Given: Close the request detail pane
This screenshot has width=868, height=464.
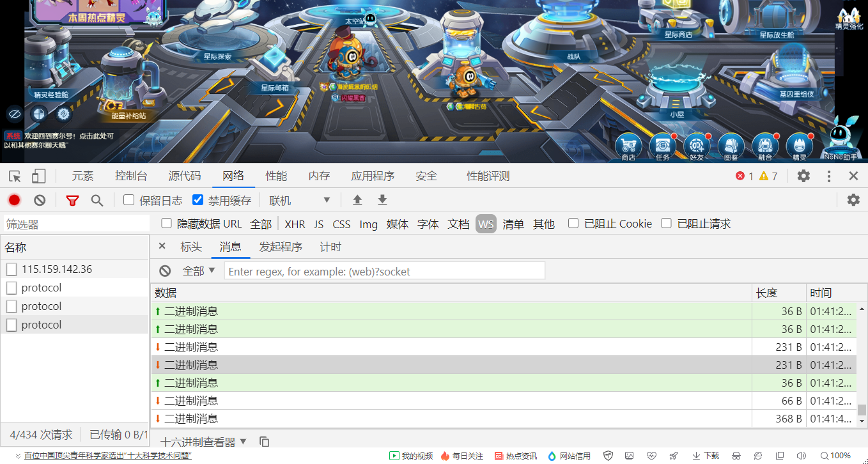Looking at the screenshot, I should tap(162, 246).
